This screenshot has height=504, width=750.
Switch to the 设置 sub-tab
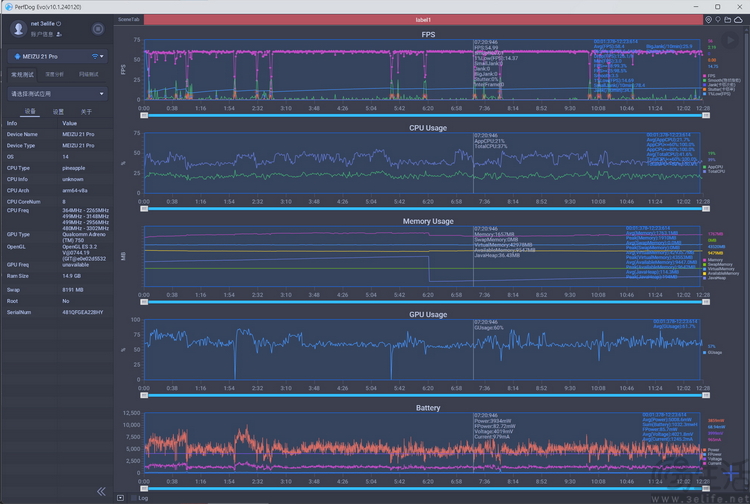(x=58, y=112)
